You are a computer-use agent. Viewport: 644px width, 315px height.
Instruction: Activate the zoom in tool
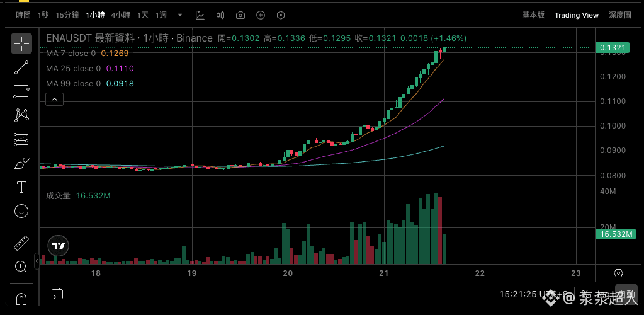click(21, 266)
